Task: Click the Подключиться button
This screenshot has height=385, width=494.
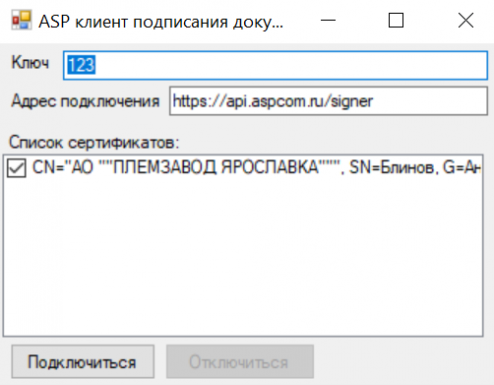Action: [83, 362]
